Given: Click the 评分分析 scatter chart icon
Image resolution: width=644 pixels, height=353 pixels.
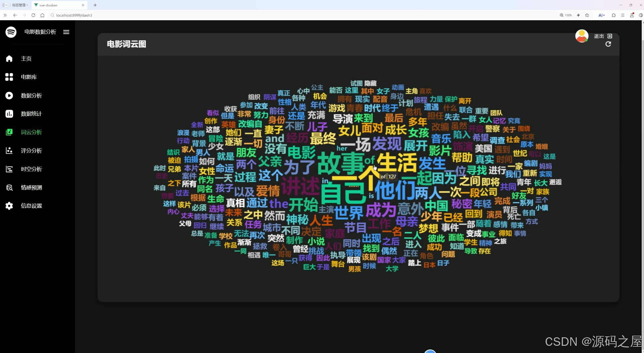Looking at the screenshot, I should [9, 151].
